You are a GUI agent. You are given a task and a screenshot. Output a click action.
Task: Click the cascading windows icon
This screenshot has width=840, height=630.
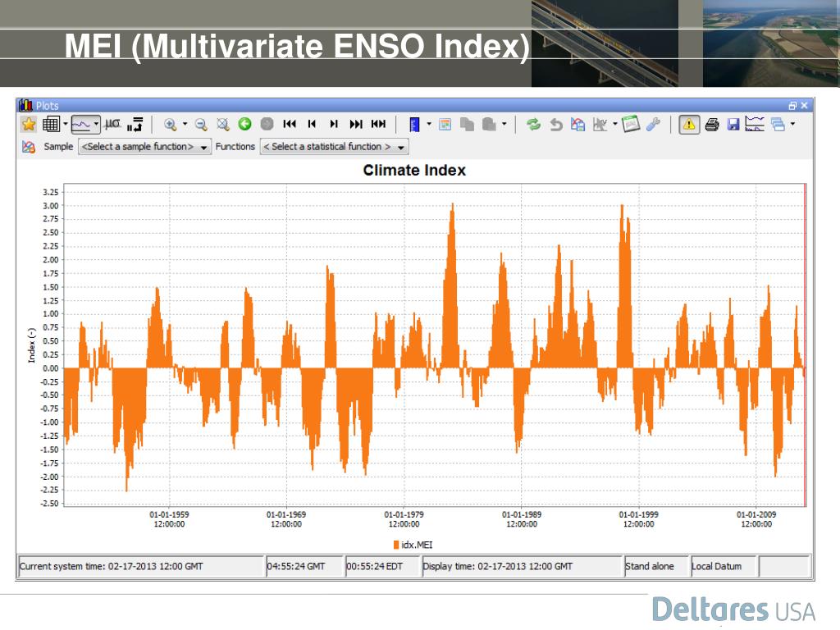point(778,125)
